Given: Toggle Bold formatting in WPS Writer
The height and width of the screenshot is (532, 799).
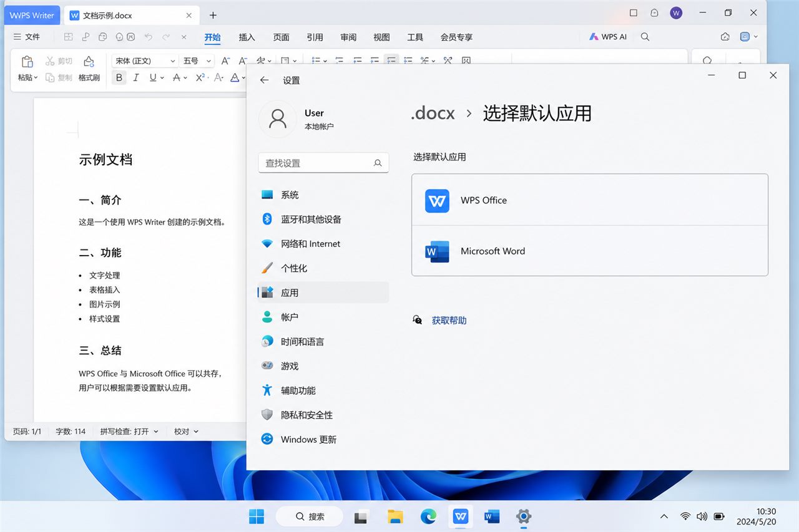Looking at the screenshot, I should click(119, 77).
